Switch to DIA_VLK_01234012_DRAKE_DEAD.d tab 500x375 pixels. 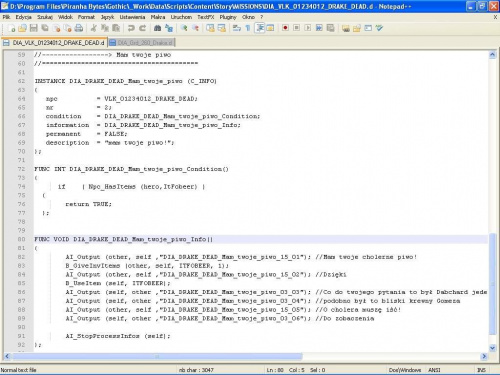(x=54, y=43)
